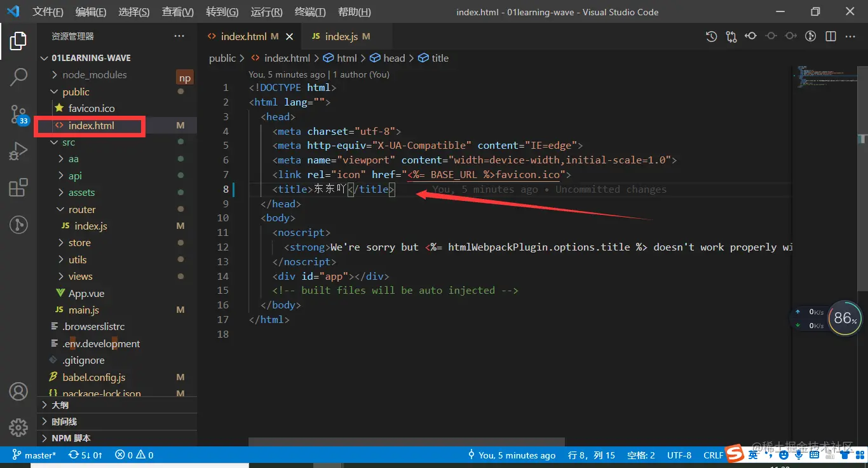Expand the aa folder
868x468 pixels.
click(117, 159)
